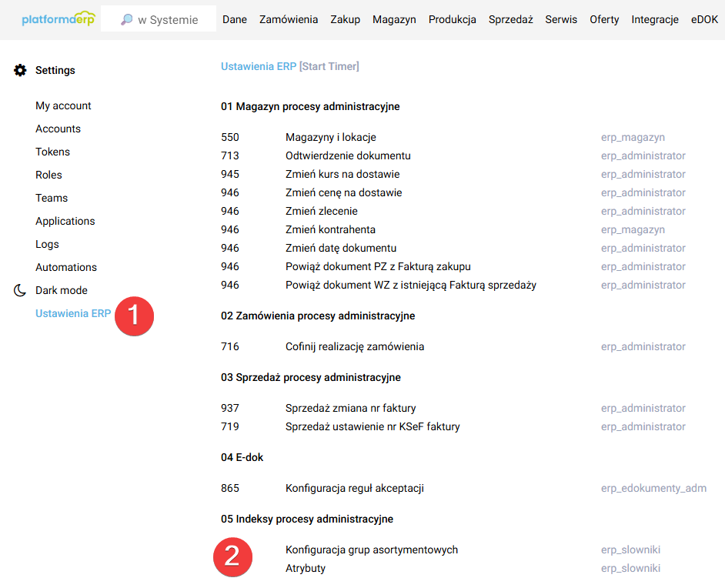
Task: Open the Sprzedaż menu
Action: 510,19
